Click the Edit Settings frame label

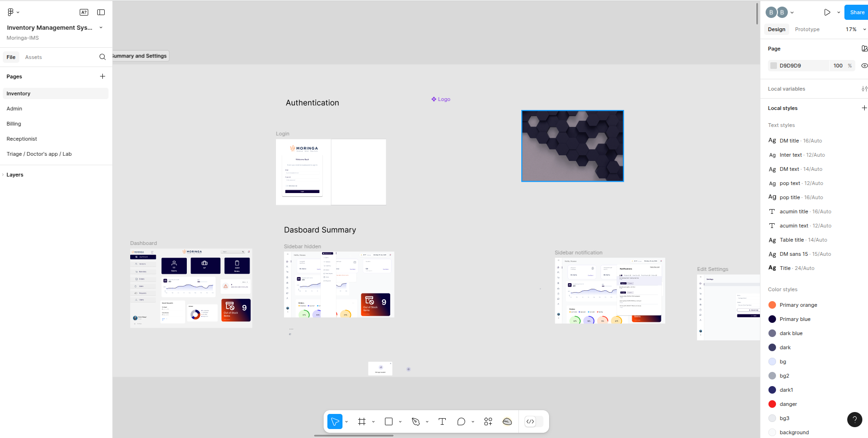[713, 270]
